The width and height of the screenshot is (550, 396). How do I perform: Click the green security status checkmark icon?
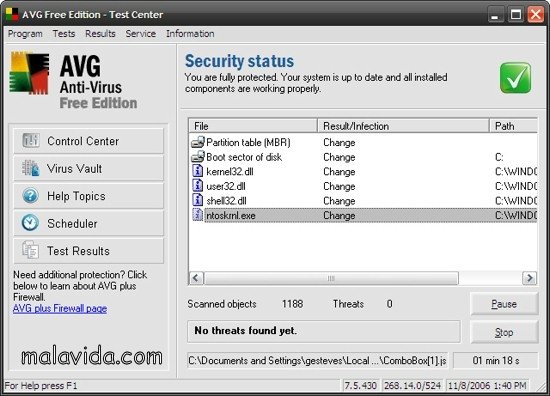pos(515,78)
